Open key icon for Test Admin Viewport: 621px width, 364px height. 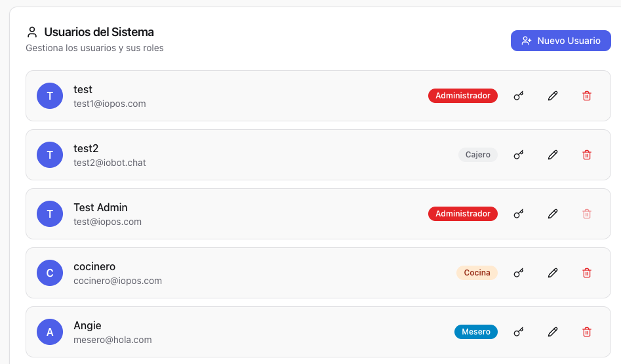pyautogui.click(x=519, y=214)
